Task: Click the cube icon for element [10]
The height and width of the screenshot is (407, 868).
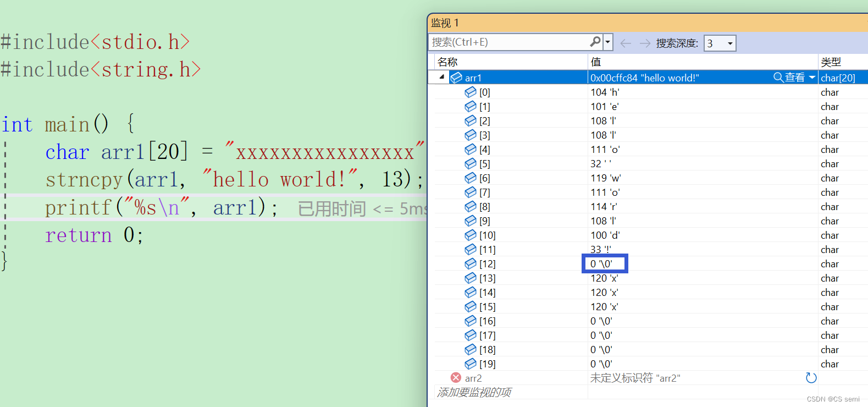Action: (x=471, y=235)
